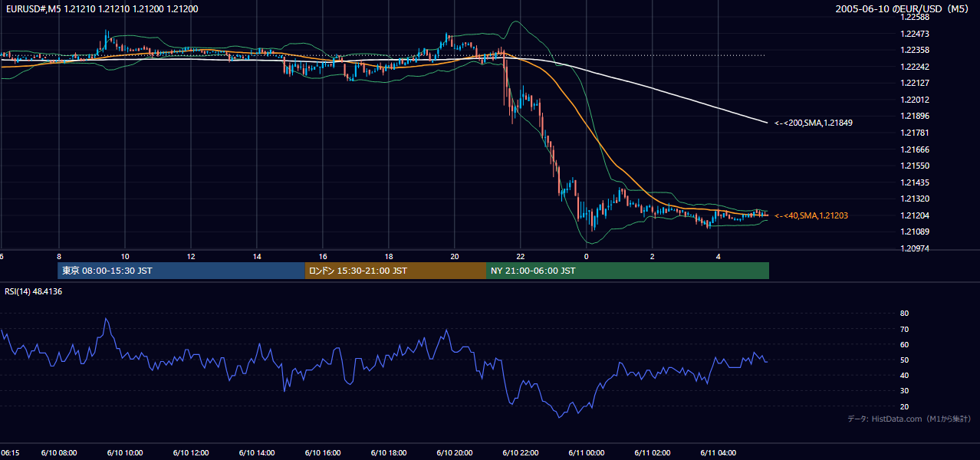Viewport: 980px width, 460px height.
Task: Click the 6/10 14:00 time axis label
Action: pyautogui.click(x=256, y=453)
